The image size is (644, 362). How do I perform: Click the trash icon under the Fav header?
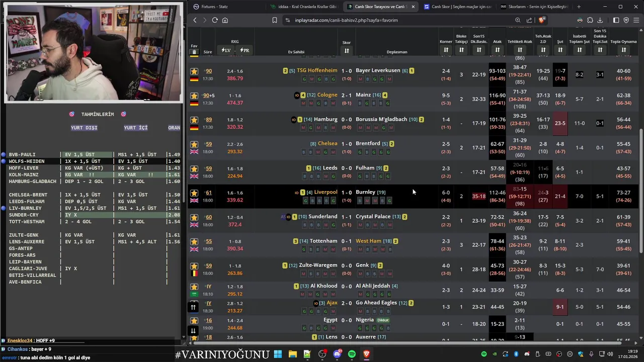coord(194,52)
